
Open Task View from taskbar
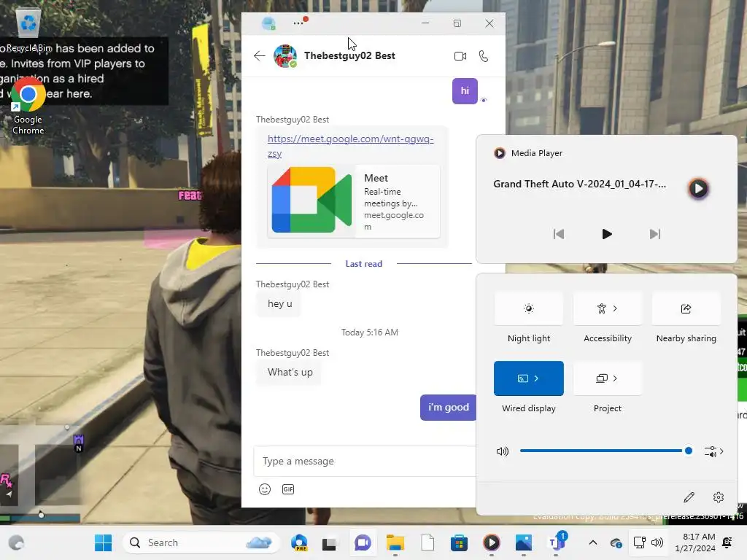[329, 543]
